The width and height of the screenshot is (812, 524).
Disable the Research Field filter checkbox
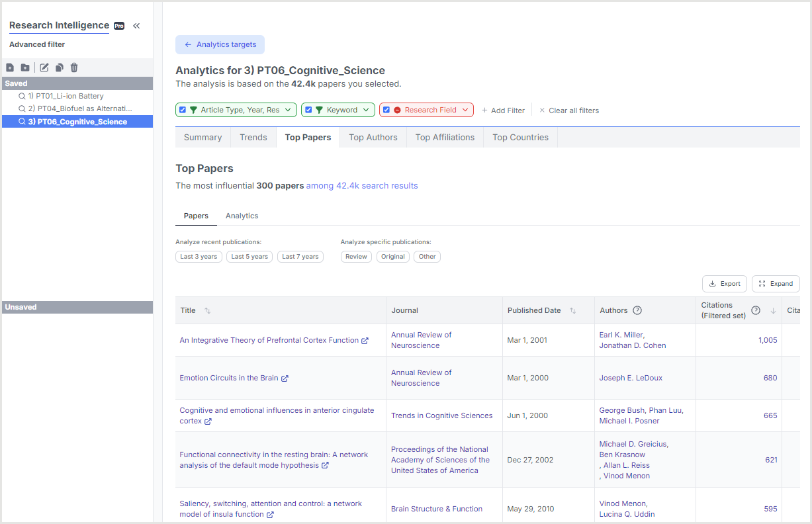click(x=386, y=110)
